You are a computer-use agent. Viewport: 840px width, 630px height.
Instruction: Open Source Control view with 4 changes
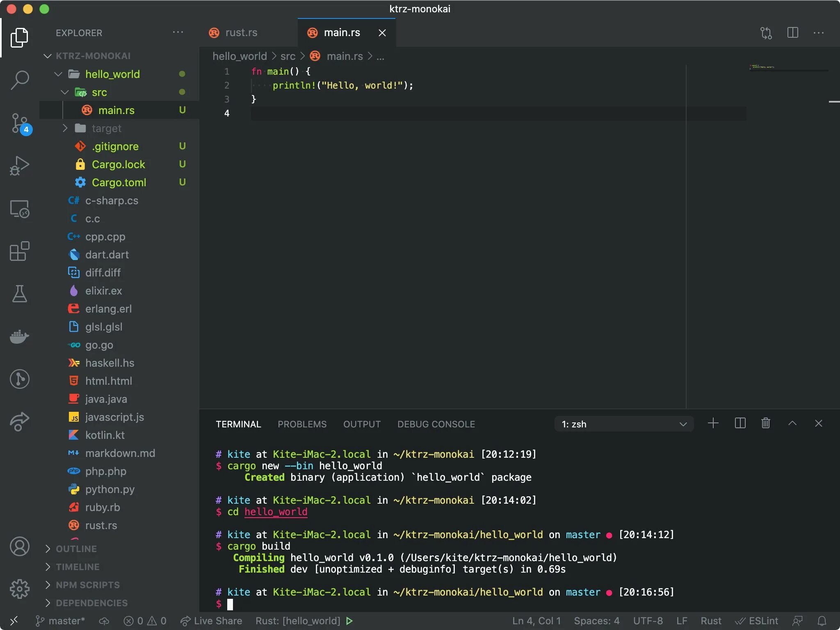[x=19, y=123]
